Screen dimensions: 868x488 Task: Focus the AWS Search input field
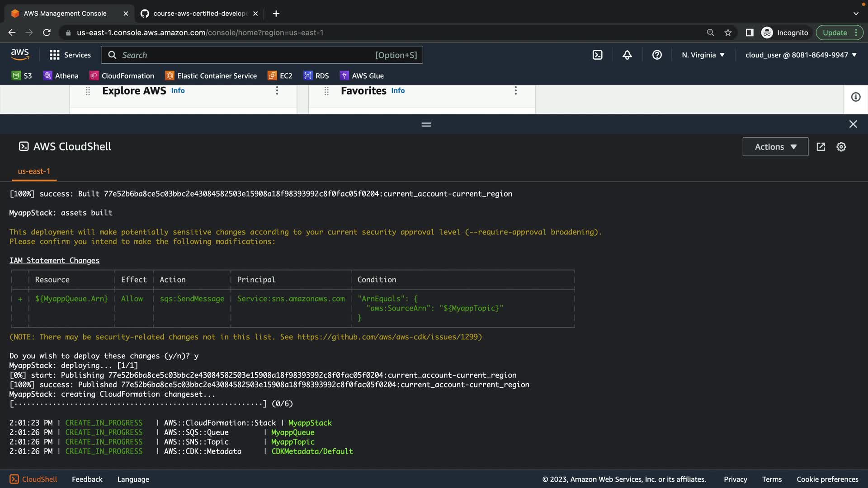(x=244, y=55)
